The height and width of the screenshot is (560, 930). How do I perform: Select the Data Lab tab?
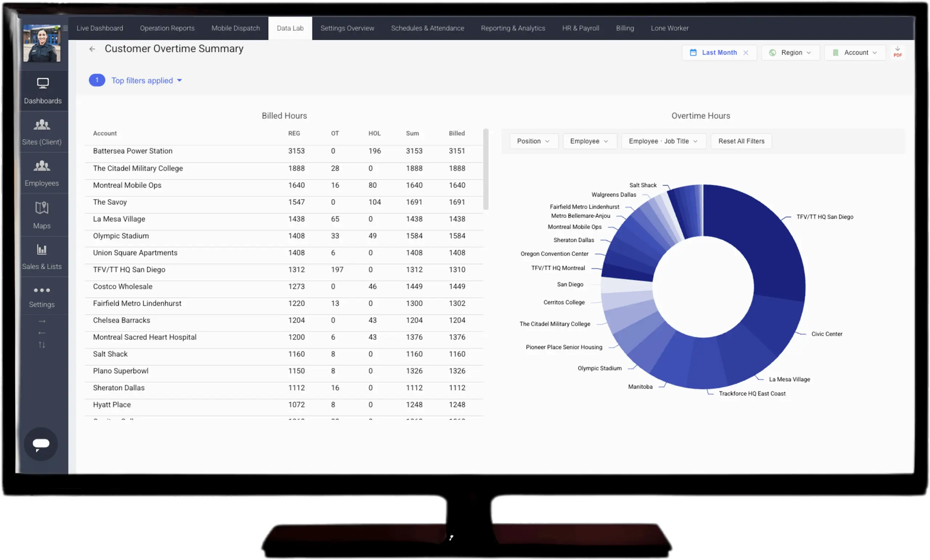tap(290, 28)
